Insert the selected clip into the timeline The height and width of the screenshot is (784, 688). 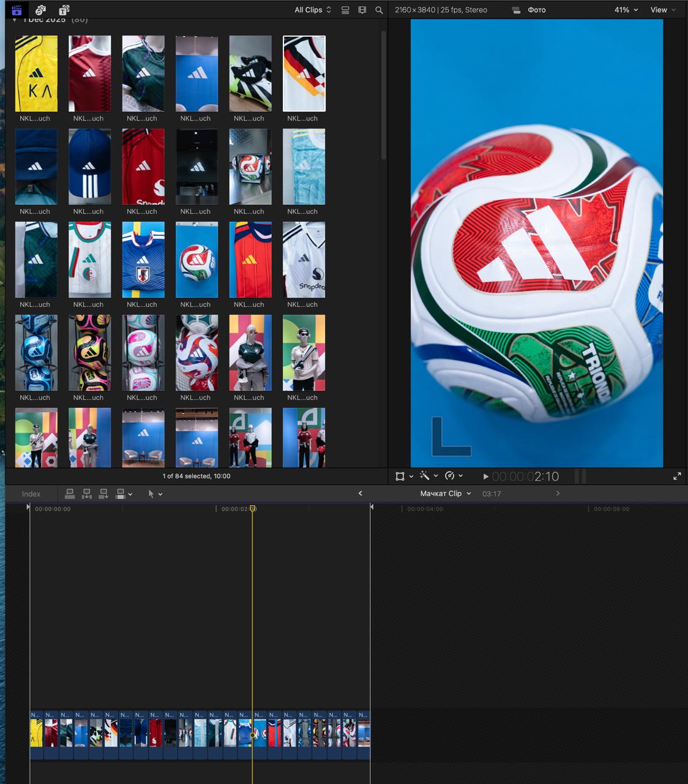(87, 494)
